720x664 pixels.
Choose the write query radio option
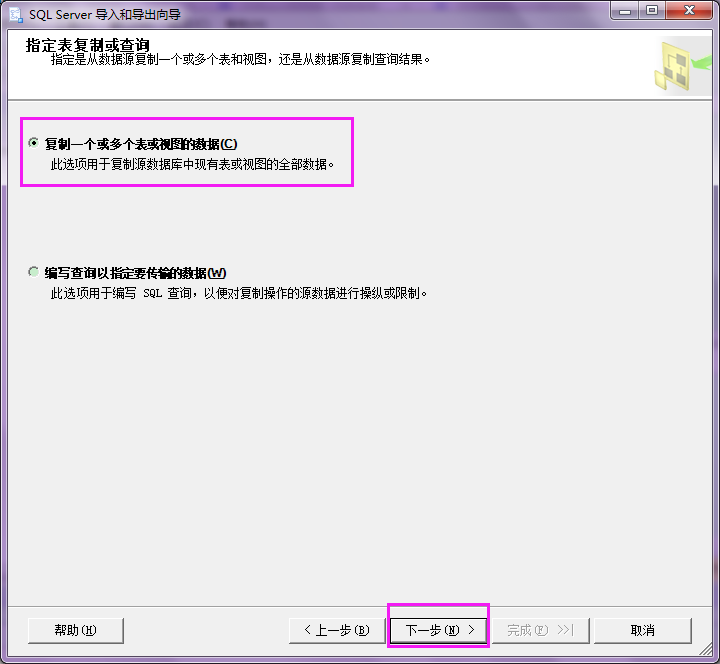(34, 272)
